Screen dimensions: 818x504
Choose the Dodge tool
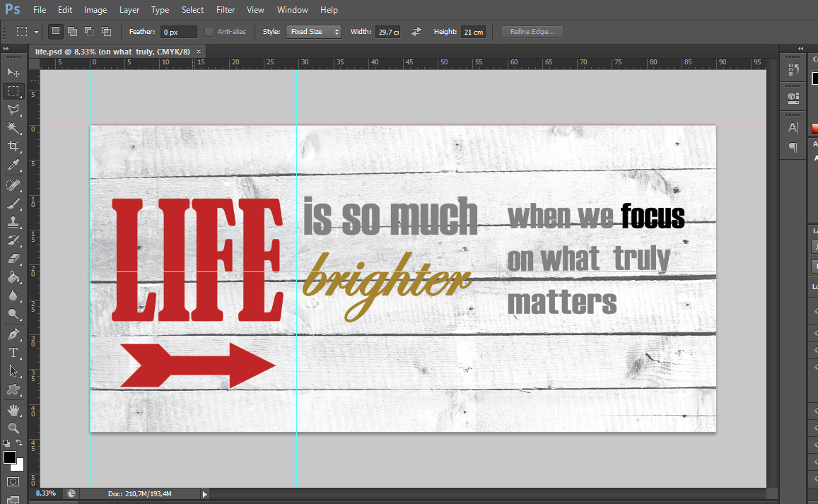13,314
